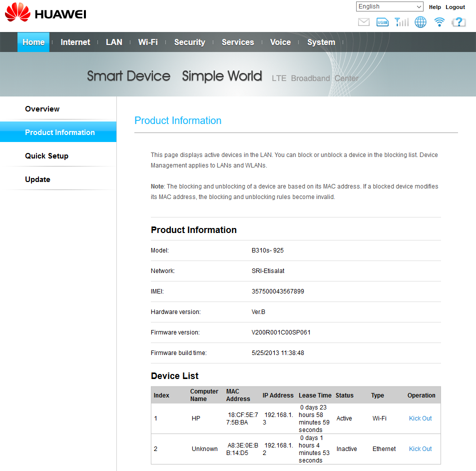Click the Huawei logo
476x471 pixels.
(x=46, y=13)
